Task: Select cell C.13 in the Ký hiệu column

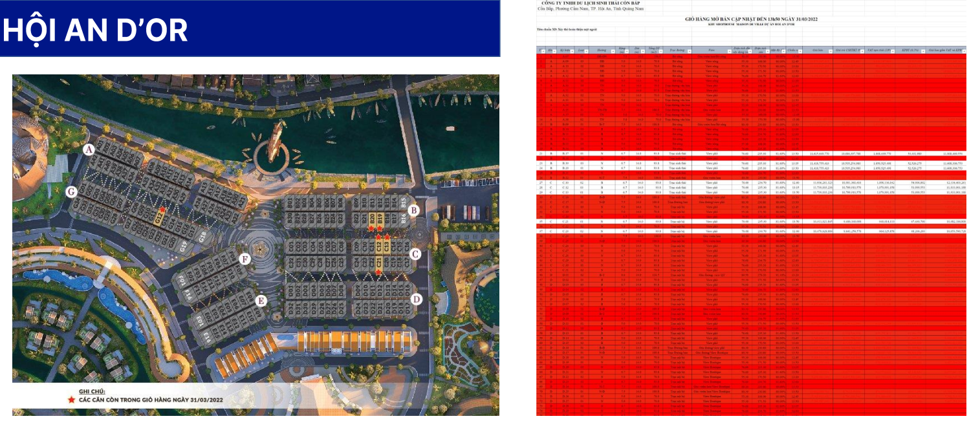Action: click(x=566, y=192)
